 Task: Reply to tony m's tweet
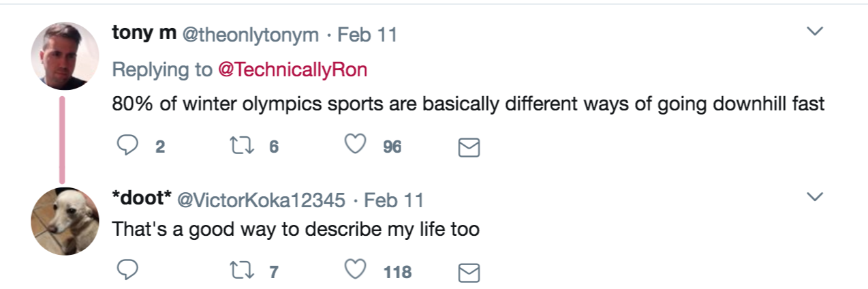coord(127,147)
